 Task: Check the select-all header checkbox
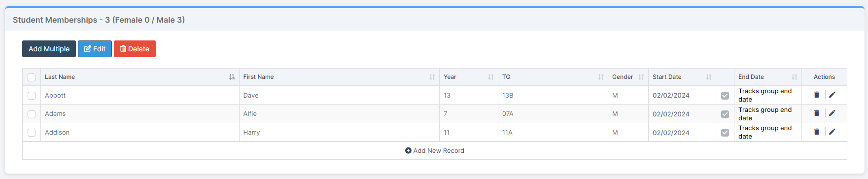(32, 77)
